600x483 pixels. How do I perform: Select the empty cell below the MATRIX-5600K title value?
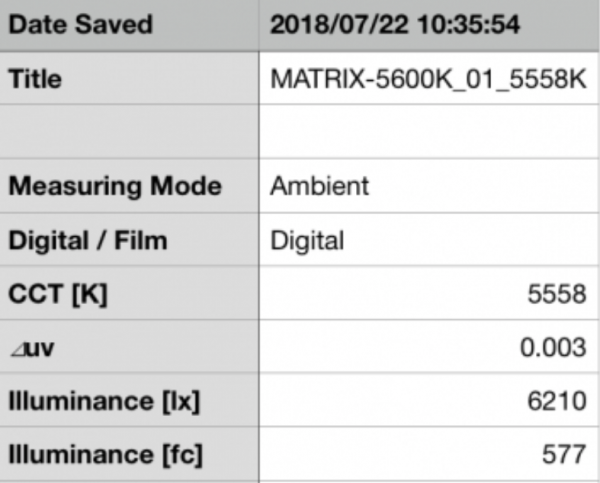coord(429,132)
